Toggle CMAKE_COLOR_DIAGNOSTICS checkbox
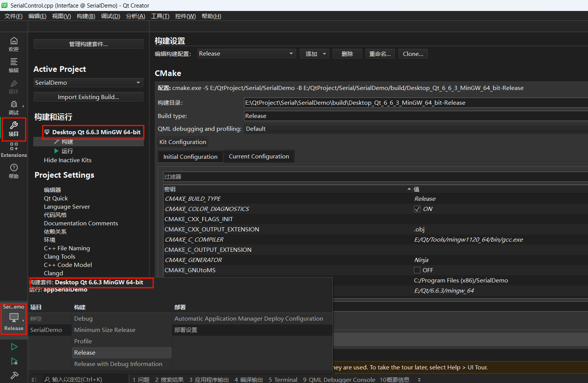This screenshot has height=383, width=588. click(417, 209)
